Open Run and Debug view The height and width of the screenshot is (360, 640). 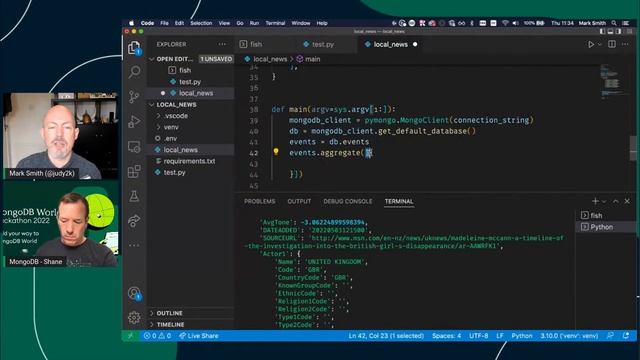coord(134,122)
